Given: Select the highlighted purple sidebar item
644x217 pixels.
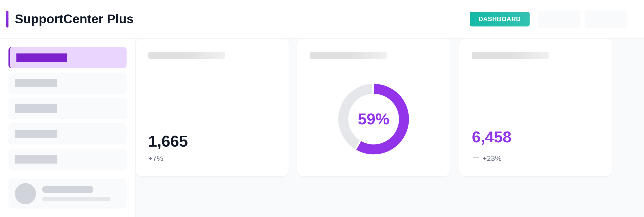Looking at the screenshot, I should 68,58.
